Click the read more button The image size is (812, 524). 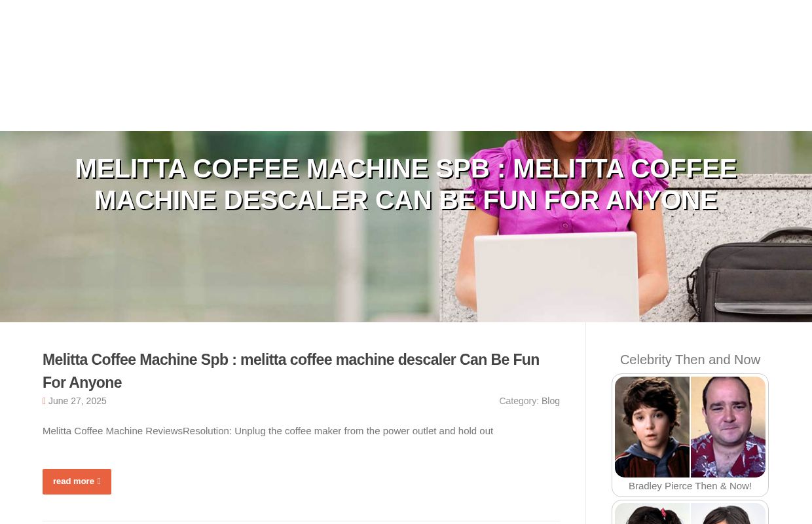77,481
